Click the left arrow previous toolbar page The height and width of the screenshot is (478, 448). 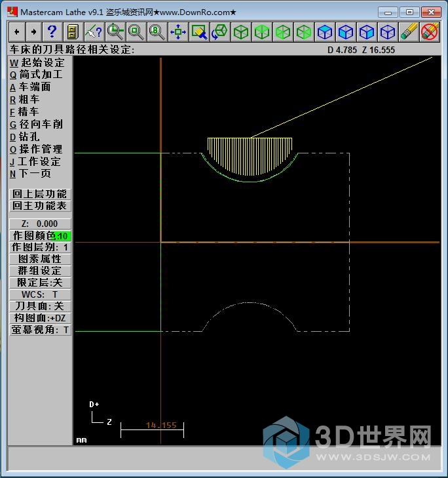(17, 31)
